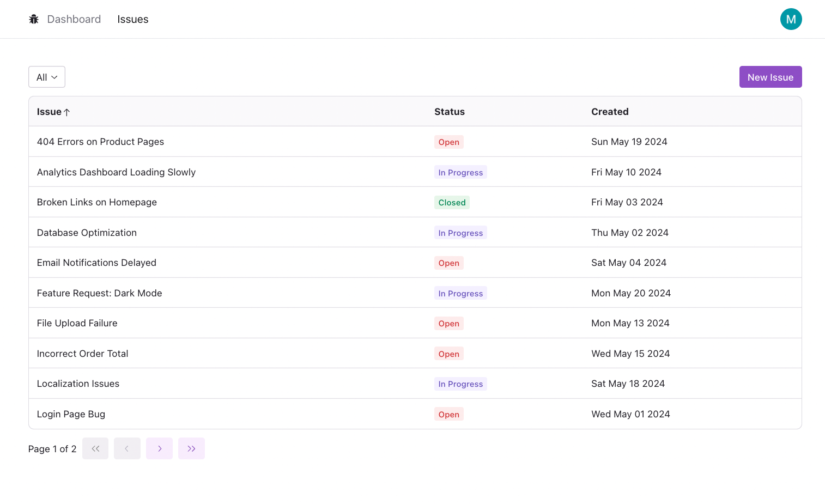The image size is (825, 504).
Task: Go to the previous page arrow
Action: pos(127,448)
